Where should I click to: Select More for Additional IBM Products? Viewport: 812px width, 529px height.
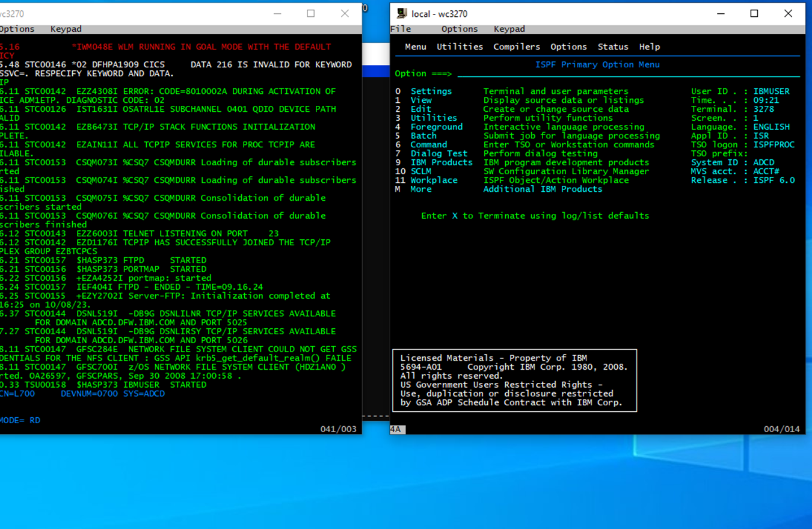pos(420,189)
